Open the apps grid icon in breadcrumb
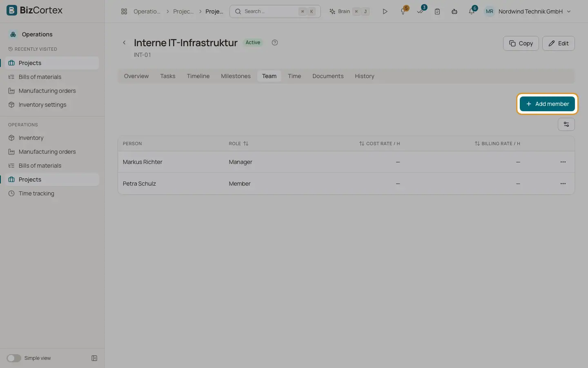This screenshot has height=368, width=588. (124, 11)
